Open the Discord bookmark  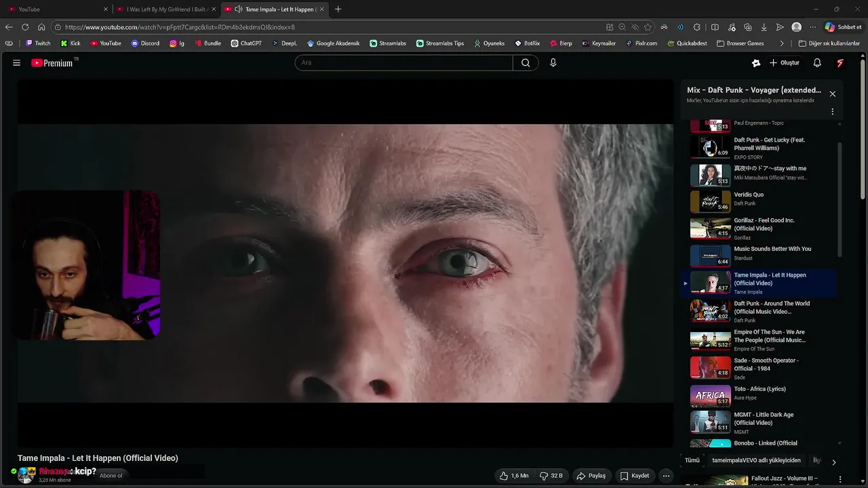point(145,43)
